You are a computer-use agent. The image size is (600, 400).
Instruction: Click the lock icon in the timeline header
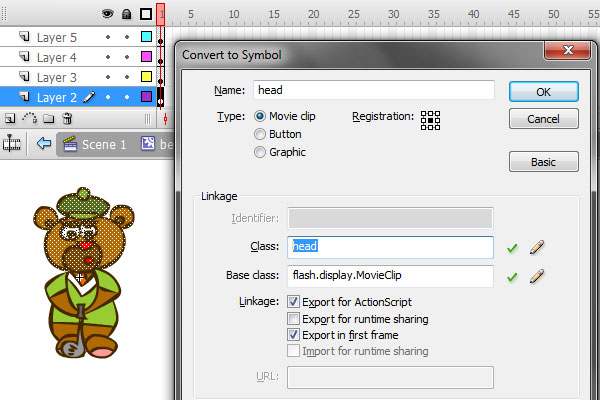(126, 14)
